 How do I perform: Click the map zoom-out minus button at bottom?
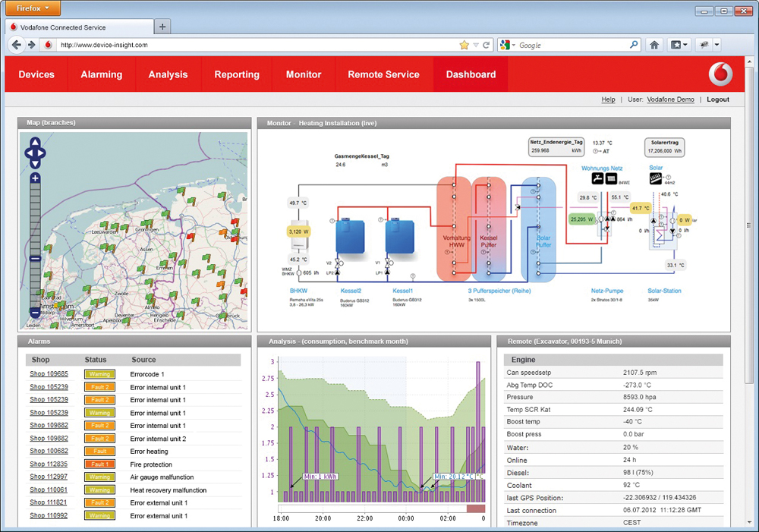36,312
